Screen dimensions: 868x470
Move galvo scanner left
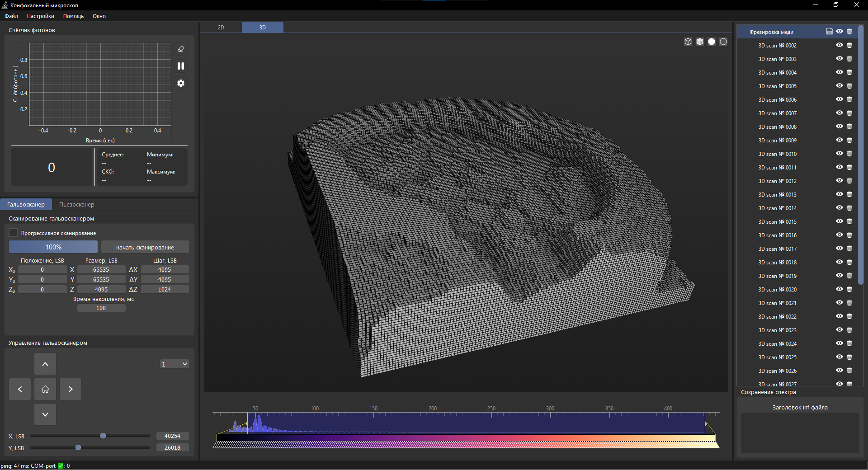20,389
